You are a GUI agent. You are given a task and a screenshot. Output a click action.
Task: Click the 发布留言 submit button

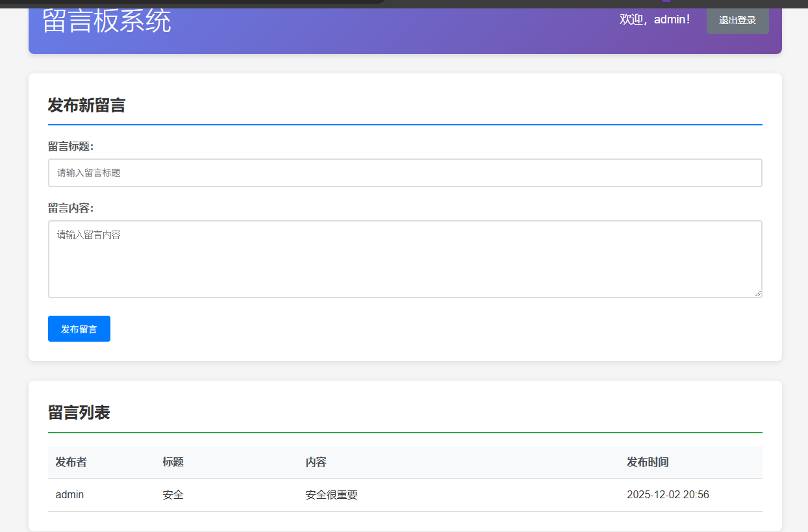79,329
